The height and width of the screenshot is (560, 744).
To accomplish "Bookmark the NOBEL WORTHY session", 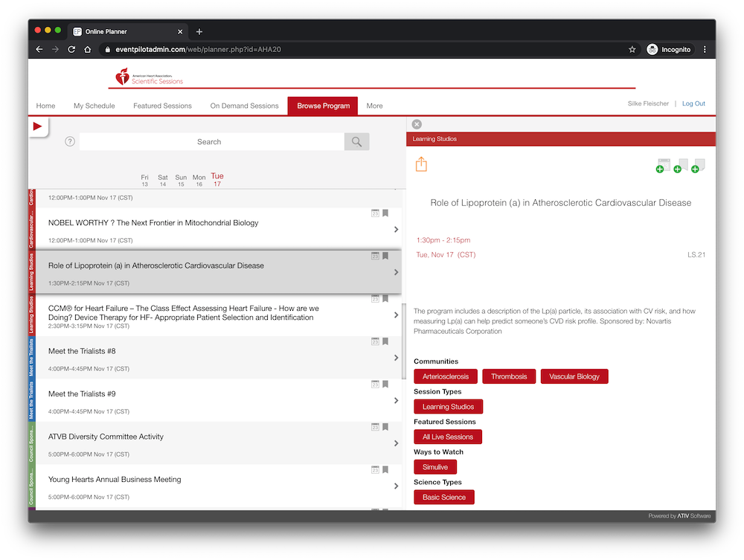I will pos(385,213).
